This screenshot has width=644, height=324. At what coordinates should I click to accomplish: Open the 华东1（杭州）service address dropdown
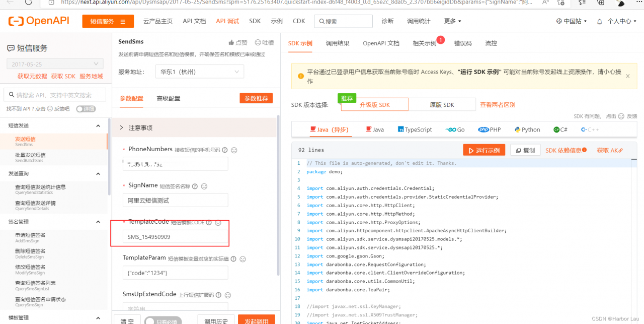coord(200,72)
